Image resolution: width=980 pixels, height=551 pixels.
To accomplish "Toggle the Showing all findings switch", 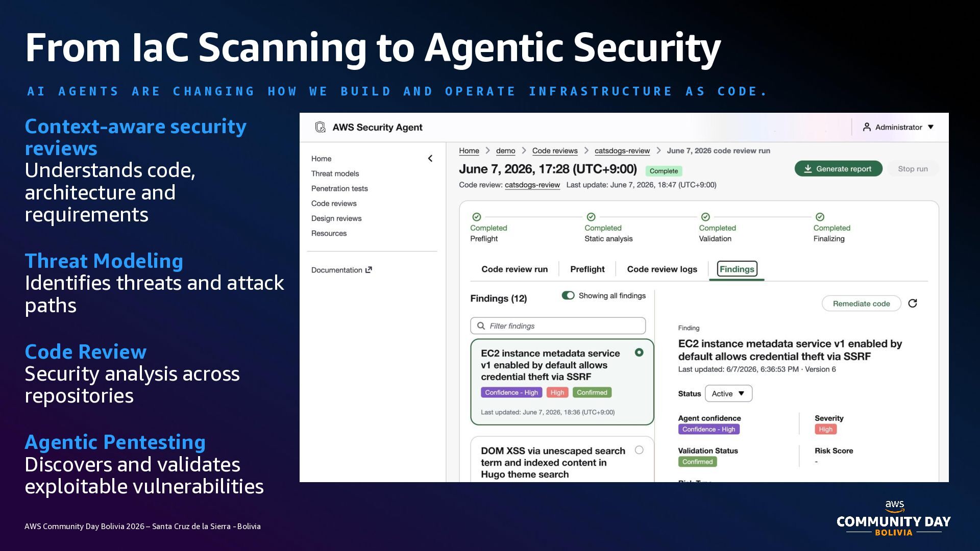I will click(568, 295).
